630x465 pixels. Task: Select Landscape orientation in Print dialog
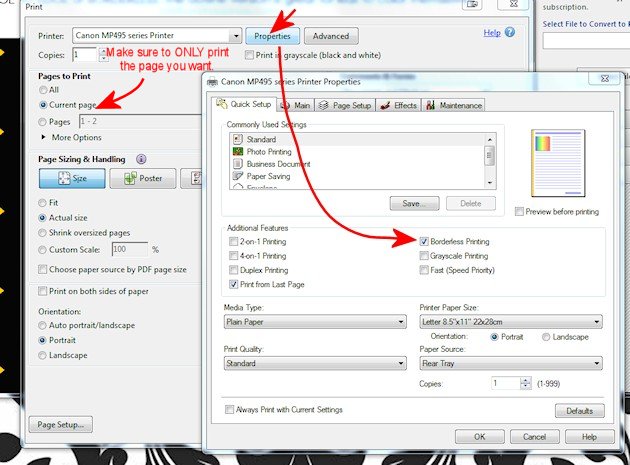pos(42,355)
